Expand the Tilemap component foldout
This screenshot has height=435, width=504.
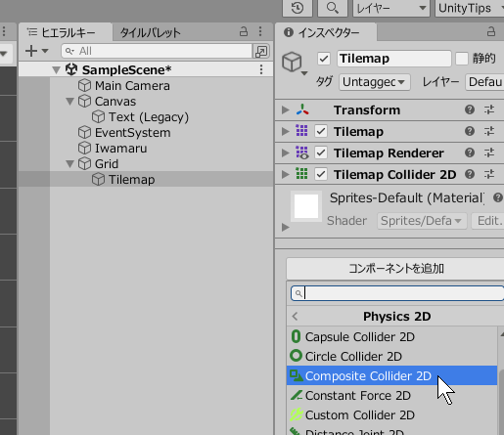tap(285, 131)
